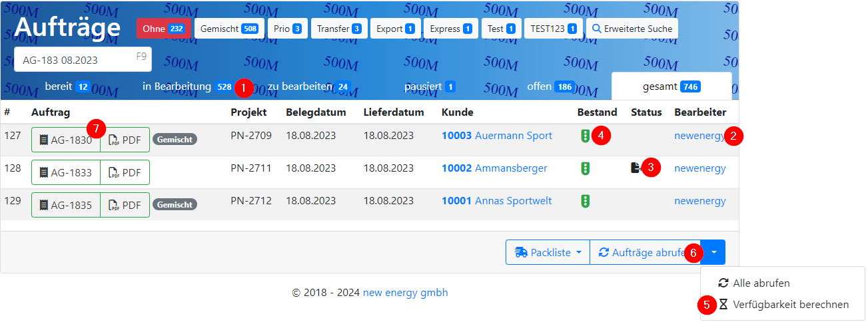868x322 pixels.
Task: Collapse the caret dropdown next to Aufträge abrufen
Action: (x=714, y=253)
